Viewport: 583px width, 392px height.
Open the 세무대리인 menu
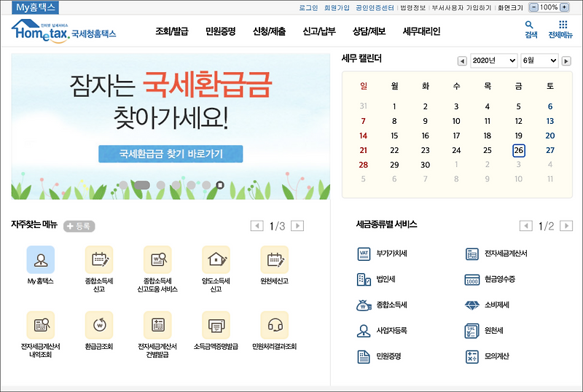coord(422,31)
